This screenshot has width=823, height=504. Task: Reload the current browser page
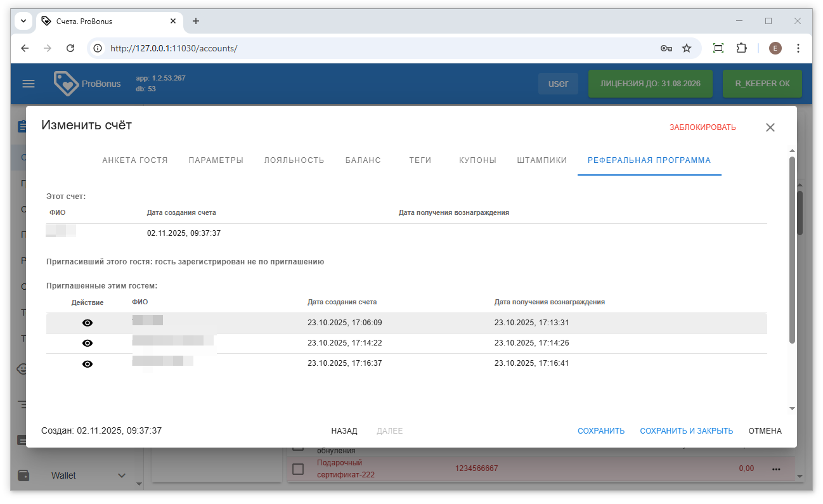coord(71,48)
